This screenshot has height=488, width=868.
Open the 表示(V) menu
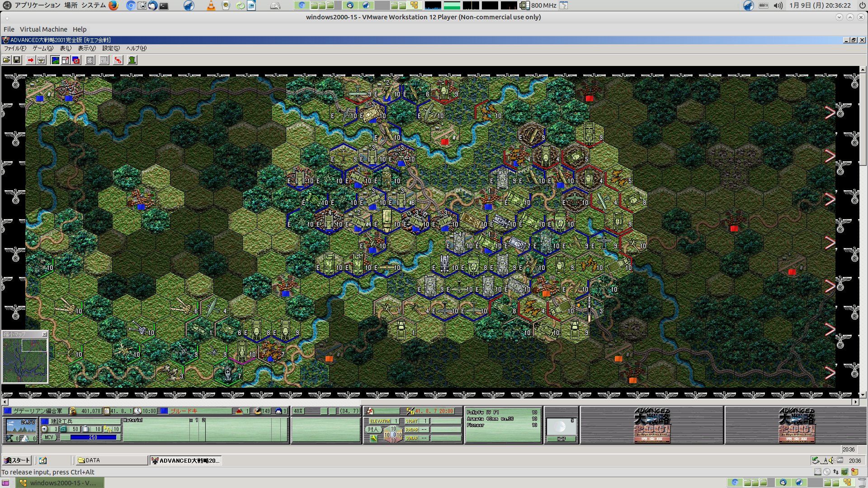(x=87, y=48)
